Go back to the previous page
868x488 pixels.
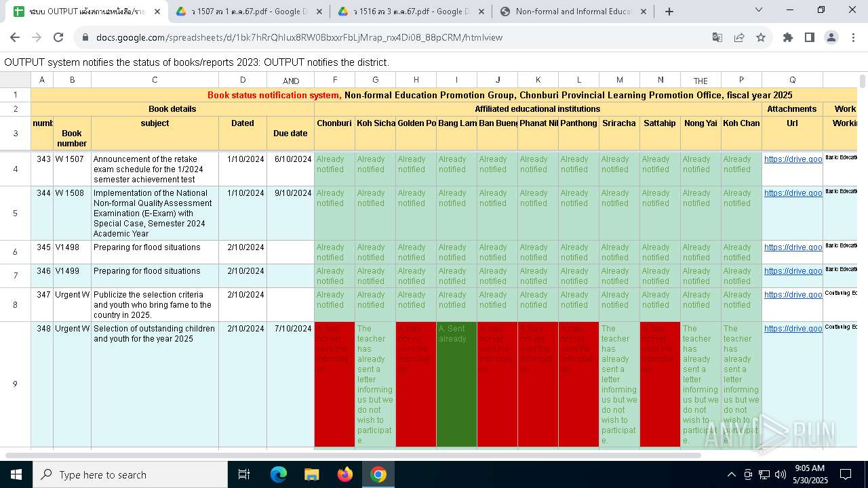[x=15, y=37]
